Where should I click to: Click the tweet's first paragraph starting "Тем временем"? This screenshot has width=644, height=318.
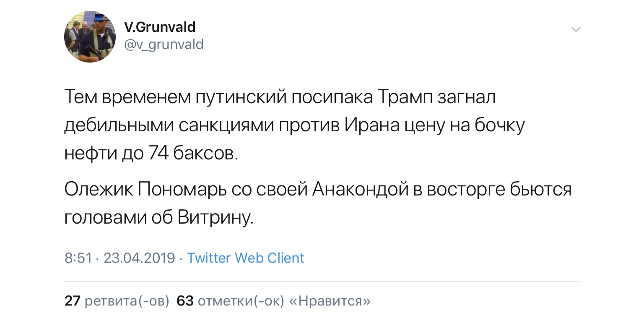(294, 126)
